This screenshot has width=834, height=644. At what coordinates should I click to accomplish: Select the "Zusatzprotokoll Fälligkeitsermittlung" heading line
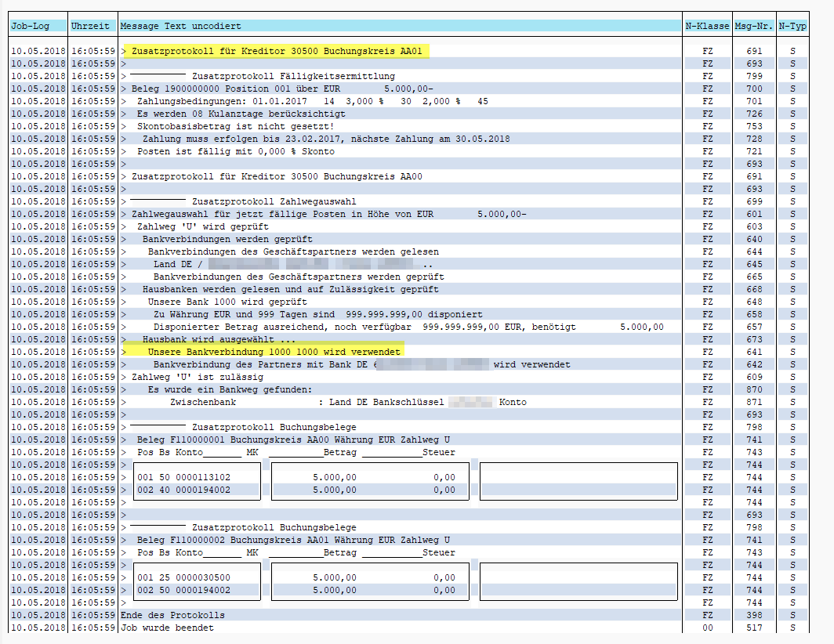tap(293, 77)
